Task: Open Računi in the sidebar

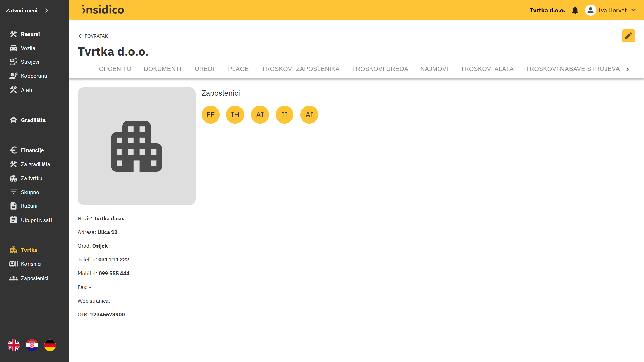Action: point(29,206)
